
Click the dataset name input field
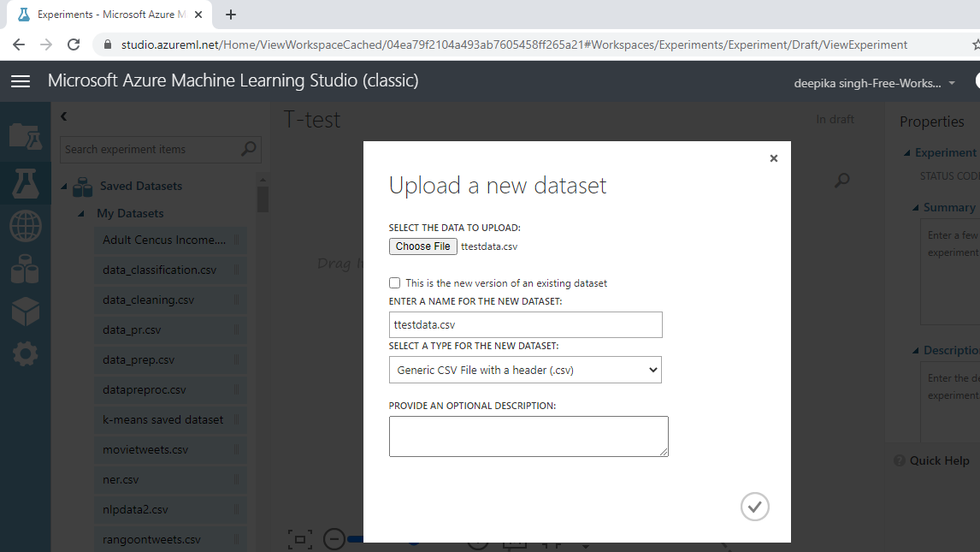526,325
